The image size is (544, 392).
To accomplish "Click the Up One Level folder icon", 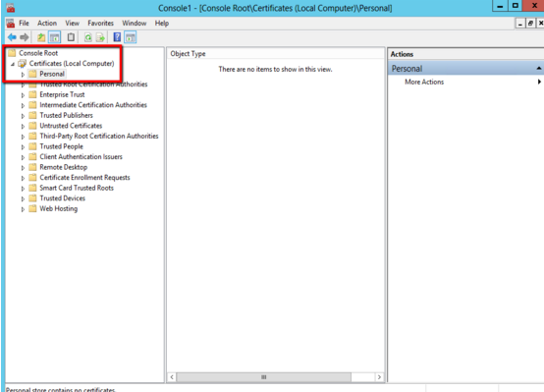I will pos(41,37).
